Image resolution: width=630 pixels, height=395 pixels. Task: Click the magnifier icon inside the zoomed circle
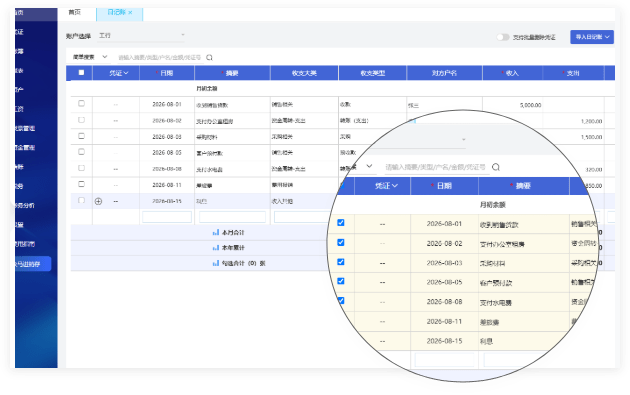[496, 167]
